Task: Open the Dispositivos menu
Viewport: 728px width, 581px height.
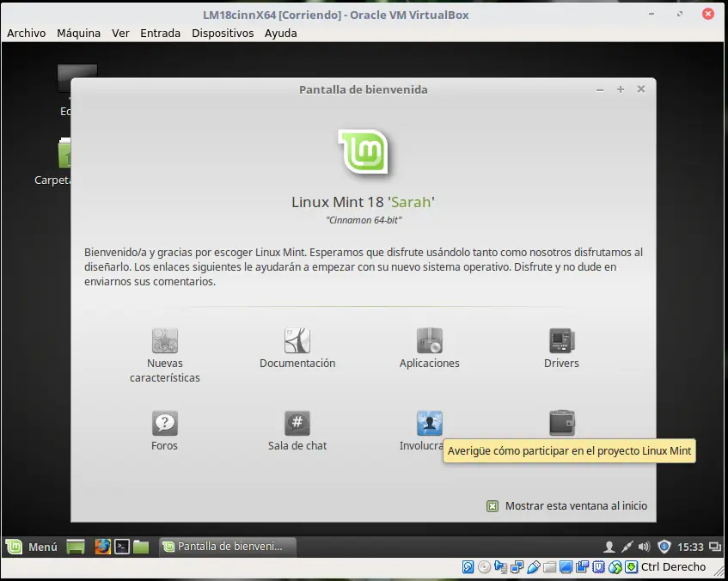Action: tap(223, 33)
